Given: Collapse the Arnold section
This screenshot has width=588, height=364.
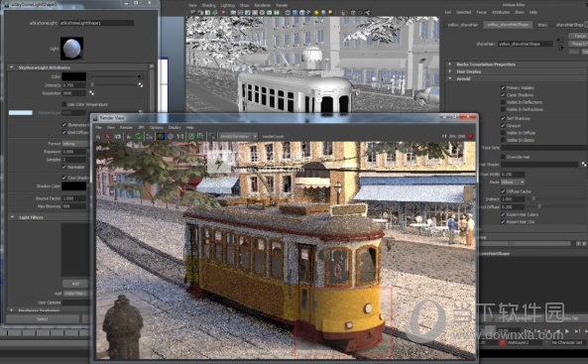Looking at the screenshot, I should (450, 78).
